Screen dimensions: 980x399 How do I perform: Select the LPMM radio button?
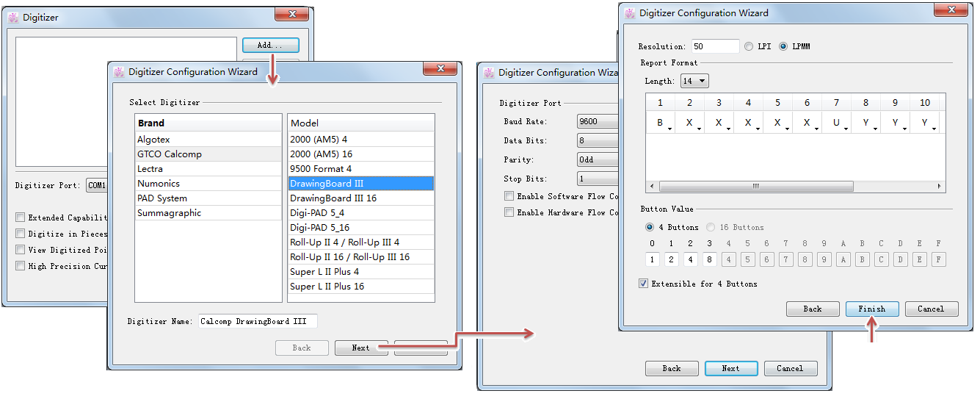click(783, 46)
